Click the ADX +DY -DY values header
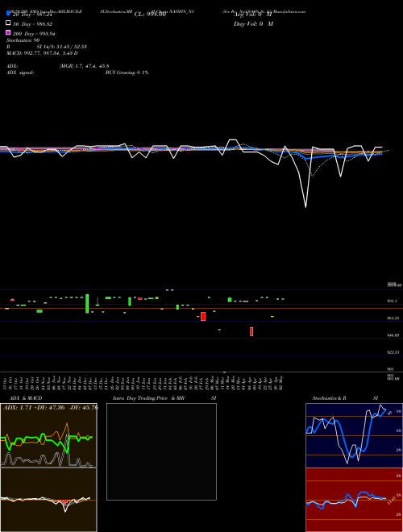The height and width of the screenshot is (532, 403). coord(50,407)
